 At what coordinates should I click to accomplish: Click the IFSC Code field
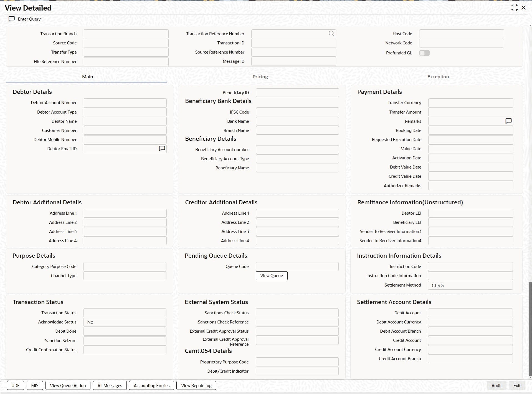click(x=297, y=112)
